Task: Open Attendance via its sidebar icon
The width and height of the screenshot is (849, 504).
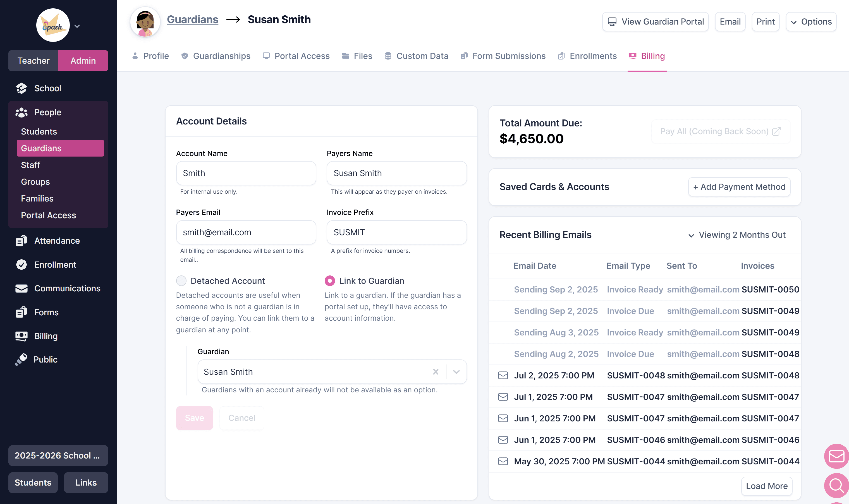Action: point(21,241)
